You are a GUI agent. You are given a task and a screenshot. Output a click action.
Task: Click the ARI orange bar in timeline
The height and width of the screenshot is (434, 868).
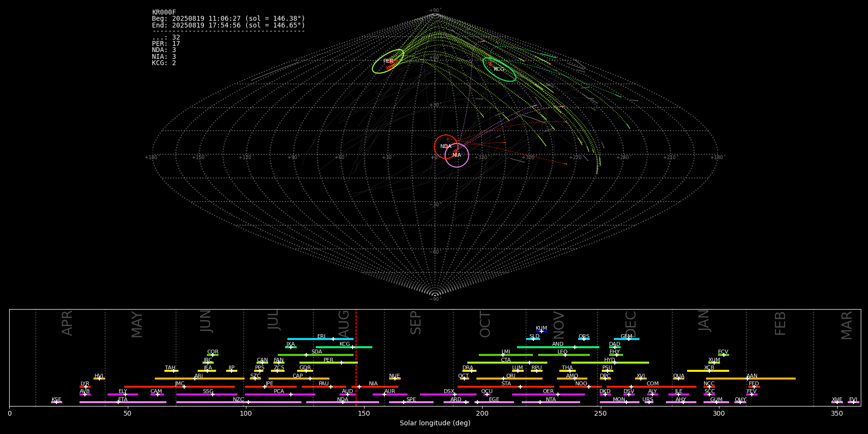200,379
